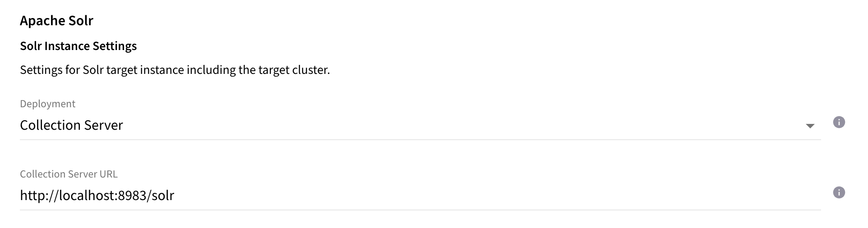Click the Deployment dropdown arrow
868x228 pixels.
(810, 126)
